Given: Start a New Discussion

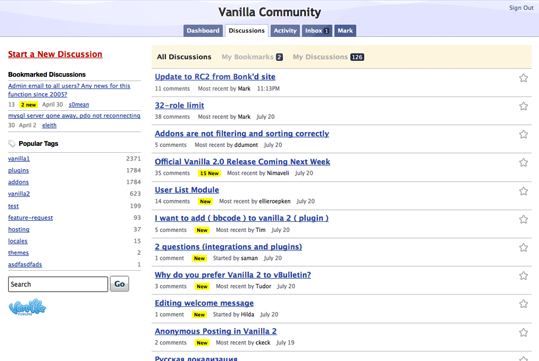Looking at the screenshot, I should pos(55,54).
